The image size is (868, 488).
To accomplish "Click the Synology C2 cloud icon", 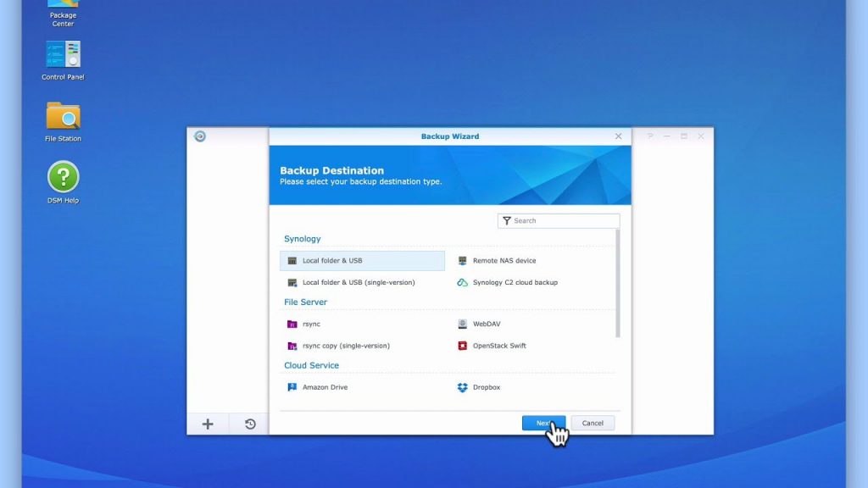I will pyautogui.click(x=462, y=282).
